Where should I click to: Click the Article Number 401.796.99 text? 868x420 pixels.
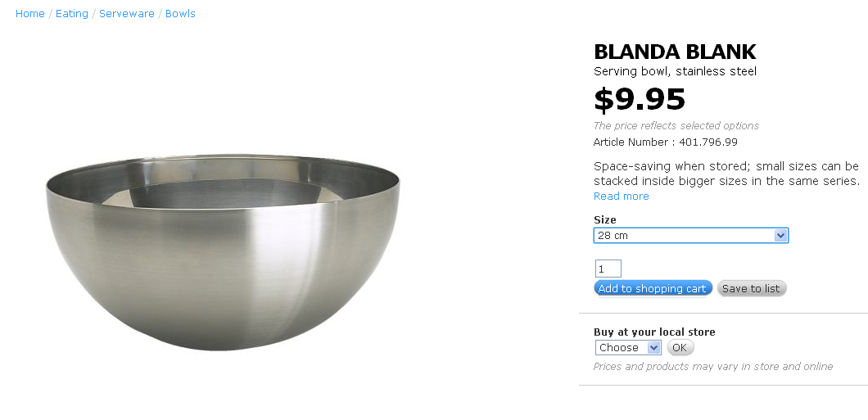[666, 142]
